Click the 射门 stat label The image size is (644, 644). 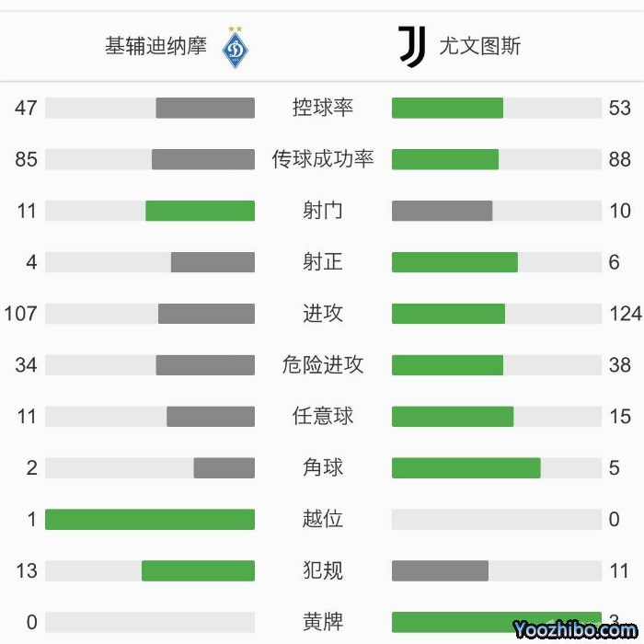tap(323, 211)
